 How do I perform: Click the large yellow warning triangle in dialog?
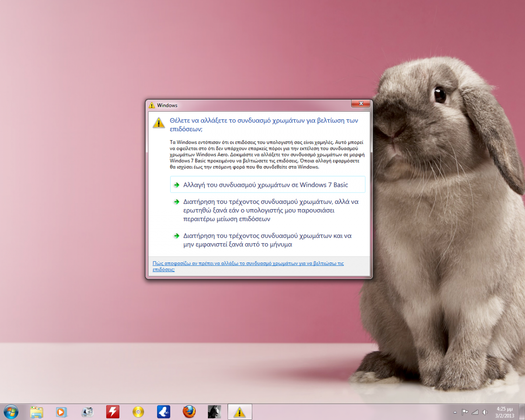click(158, 122)
